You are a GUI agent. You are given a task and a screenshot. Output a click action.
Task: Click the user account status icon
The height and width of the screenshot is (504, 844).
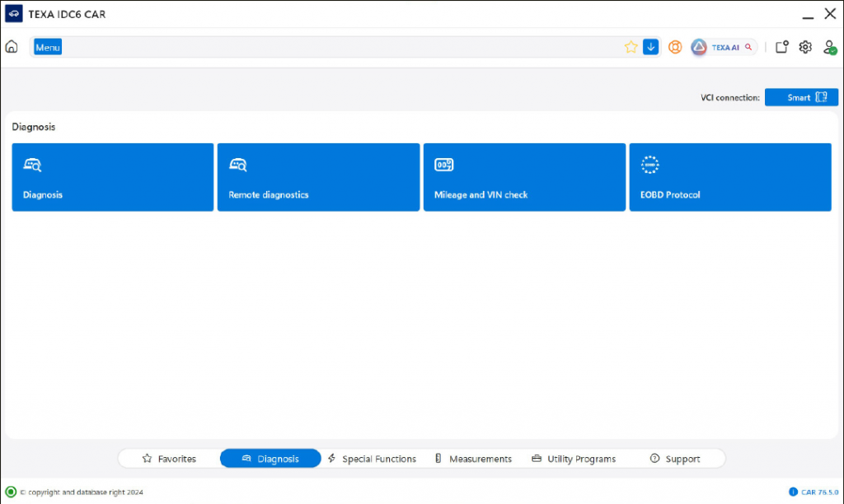(830, 47)
